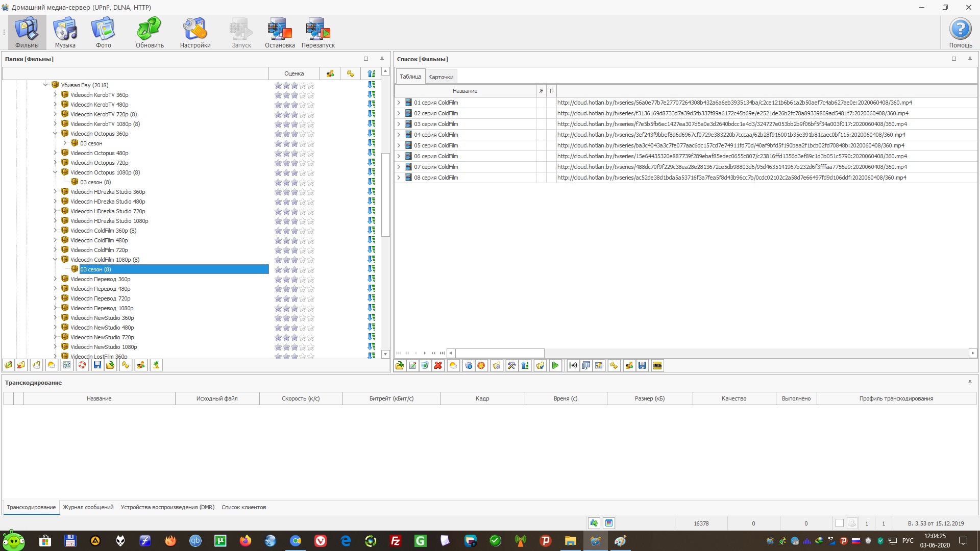Set fifth star rating for Videocdn Перевод 360p
Screen dimensions: 980x551
pos(311,279)
